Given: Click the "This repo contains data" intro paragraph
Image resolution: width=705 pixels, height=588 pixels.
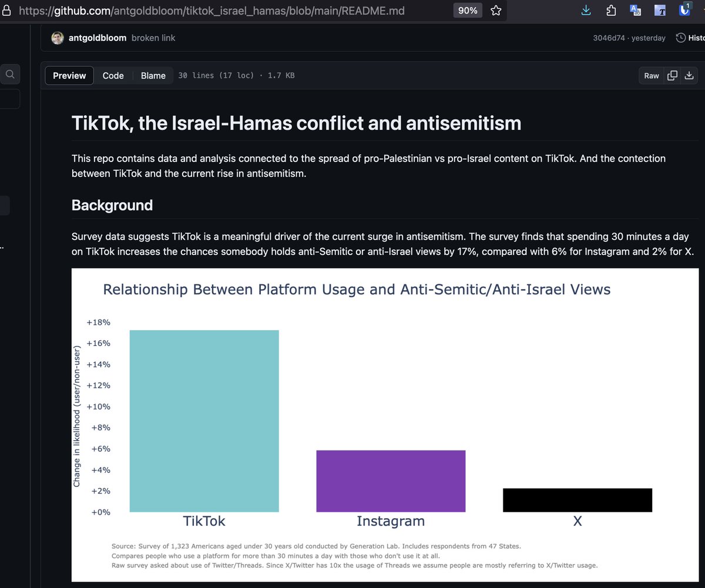Looking at the screenshot, I should coord(368,166).
